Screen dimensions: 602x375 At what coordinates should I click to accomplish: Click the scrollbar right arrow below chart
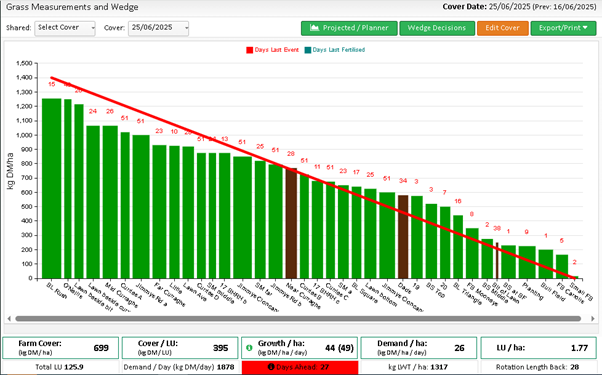592,319
